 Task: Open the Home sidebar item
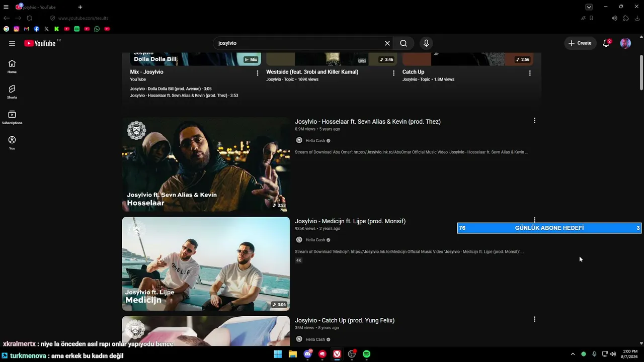[x=12, y=66]
